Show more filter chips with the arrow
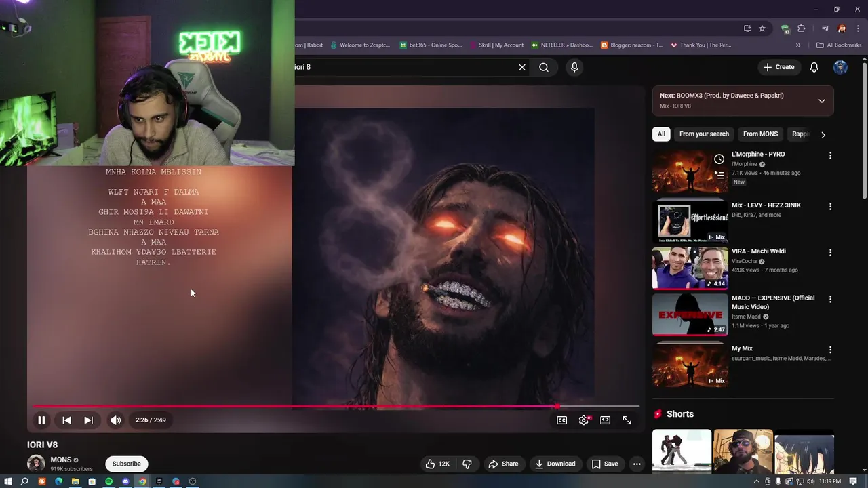Image resolution: width=868 pixels, height=488 pixels. pos(823,135)
